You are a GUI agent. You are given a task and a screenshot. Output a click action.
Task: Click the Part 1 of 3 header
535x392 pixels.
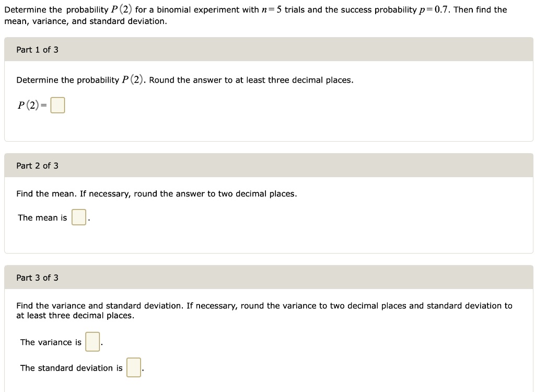click(x=37, y=50)
